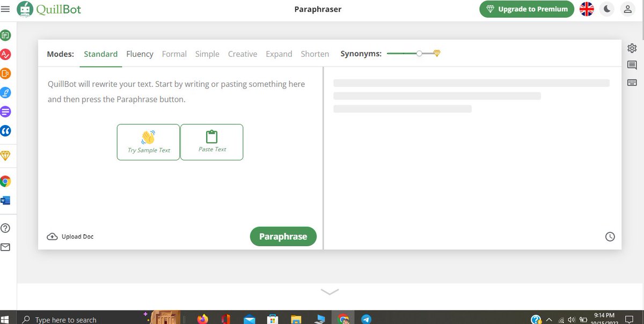
Task: Open the Grammar Checker sidebar icon
Action: (x=5, y=54)
